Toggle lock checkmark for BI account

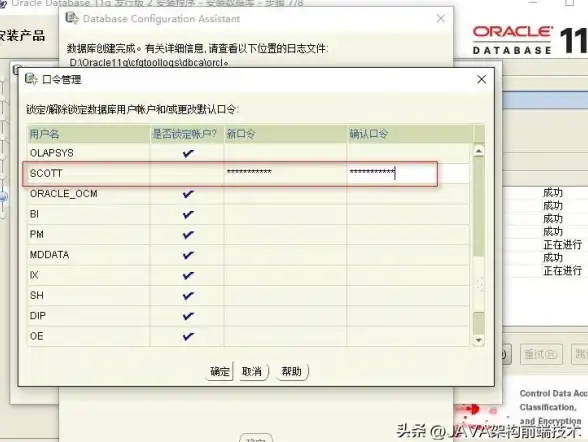pos(188,214)
